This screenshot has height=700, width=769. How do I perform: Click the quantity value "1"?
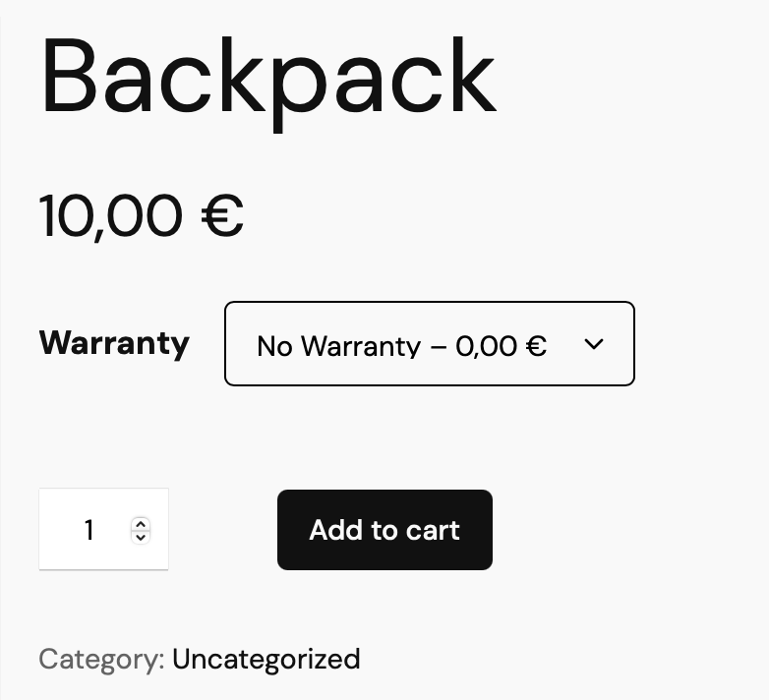[x=89, y=531]
